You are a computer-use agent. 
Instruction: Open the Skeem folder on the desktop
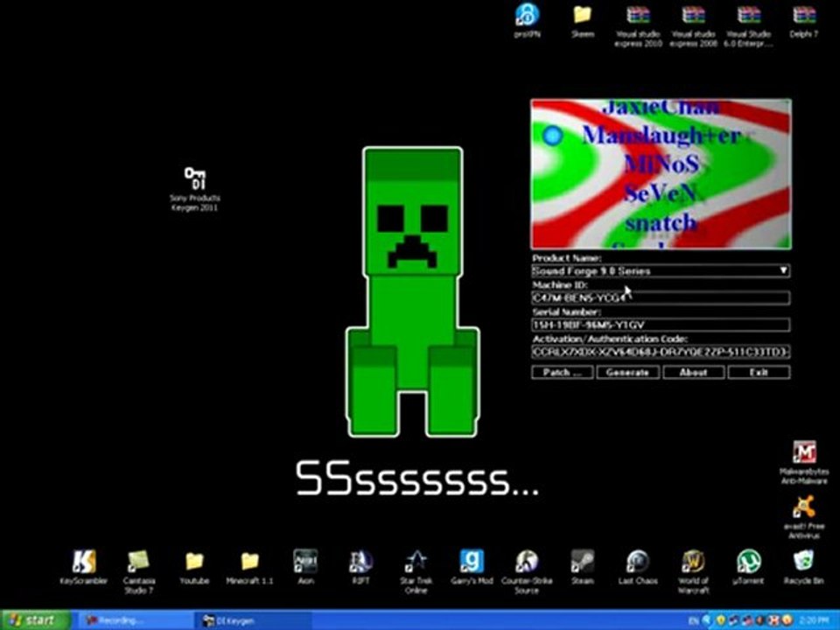583,20
